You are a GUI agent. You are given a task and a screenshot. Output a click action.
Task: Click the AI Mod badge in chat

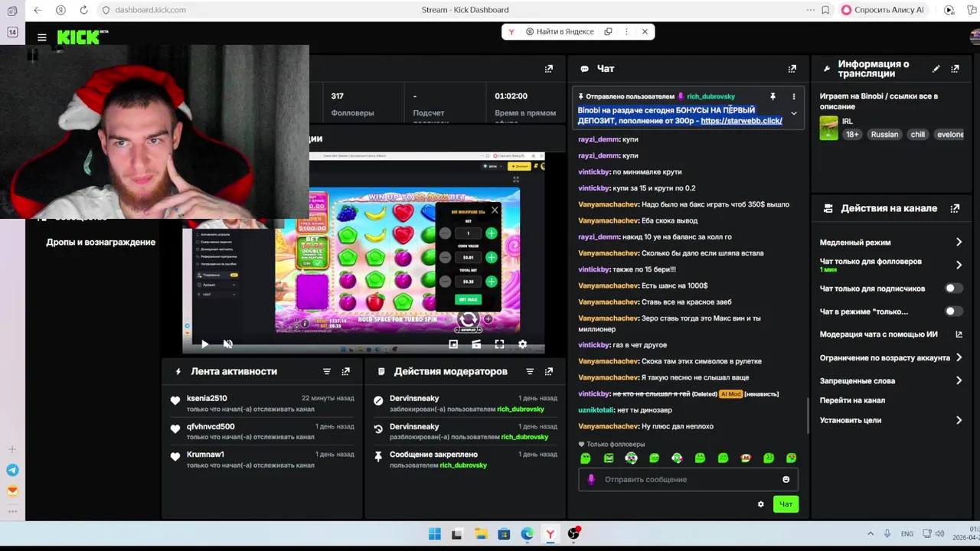pos(731,394)
